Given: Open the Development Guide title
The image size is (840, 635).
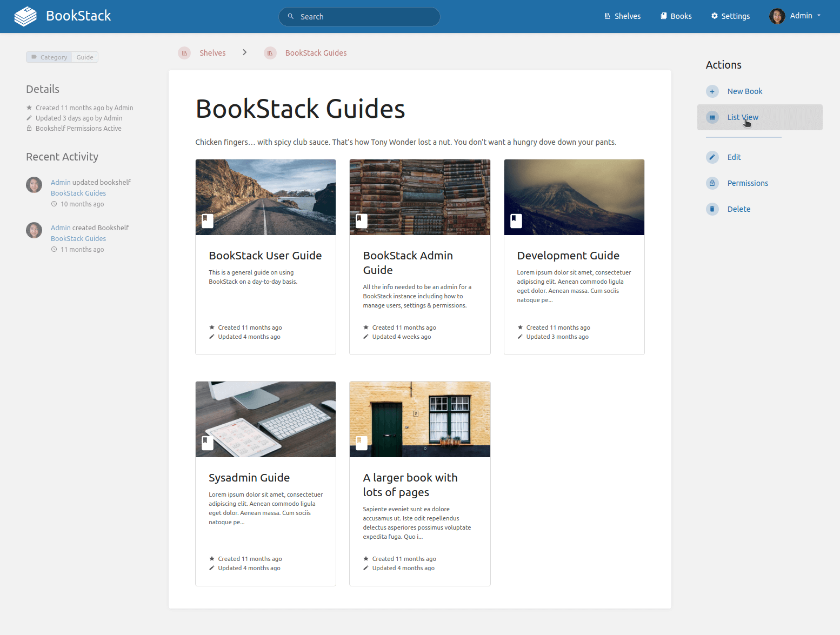Looking at the screenshot, I should pyautogui.click(x=568, y=256).
